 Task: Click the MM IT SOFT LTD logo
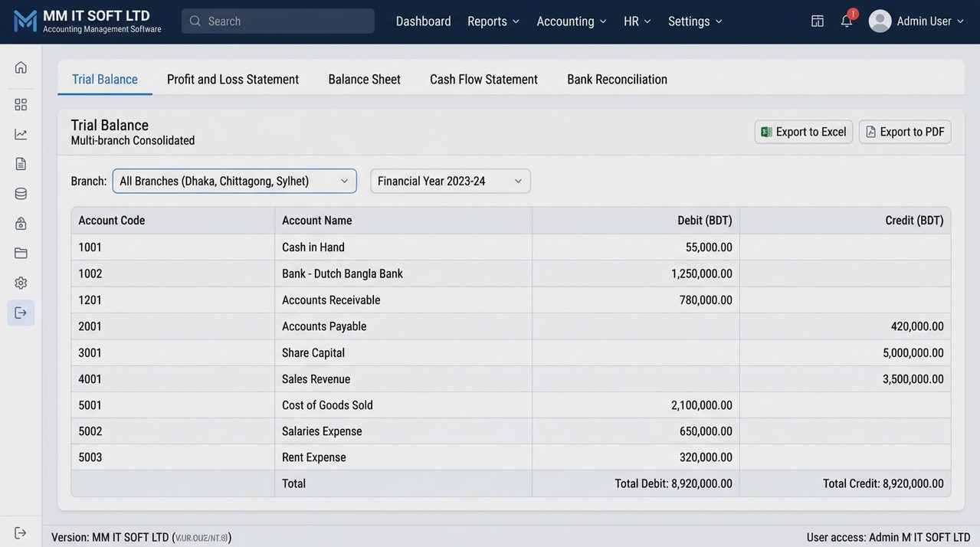click(x=87, y=21)
